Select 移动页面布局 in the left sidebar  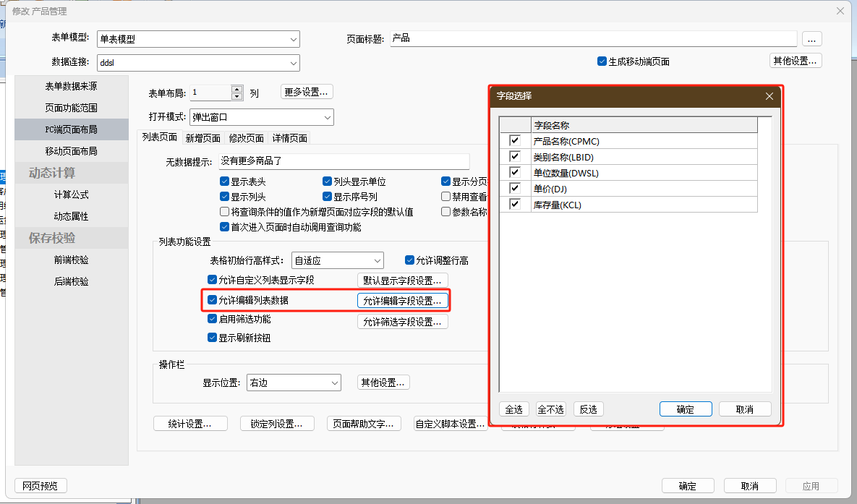coord(71,151)
